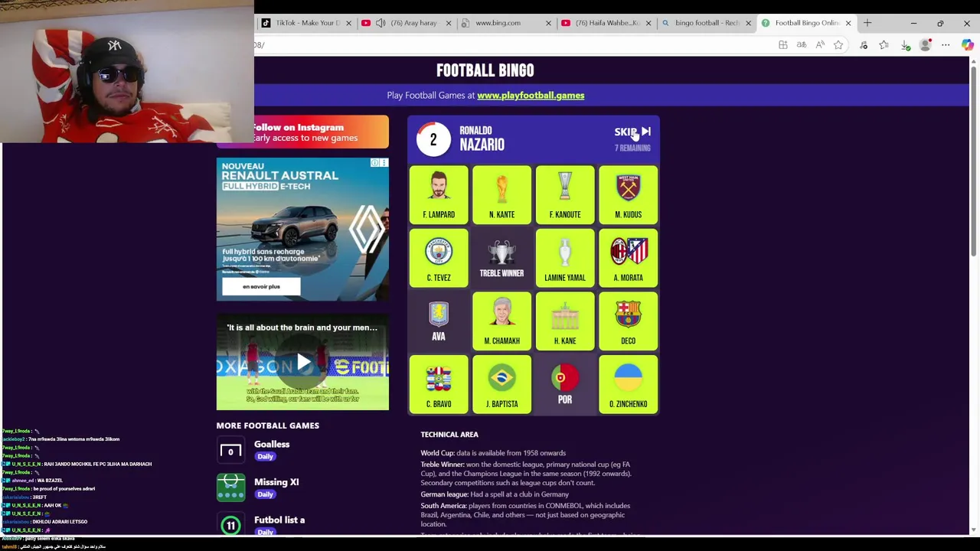Click Follow on Instagram banner

tap(302, 132)
